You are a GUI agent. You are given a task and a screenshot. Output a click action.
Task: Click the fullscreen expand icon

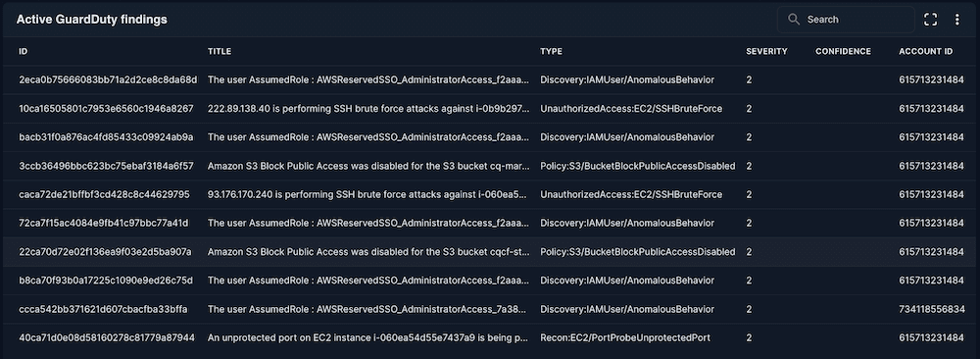point(930,20)
